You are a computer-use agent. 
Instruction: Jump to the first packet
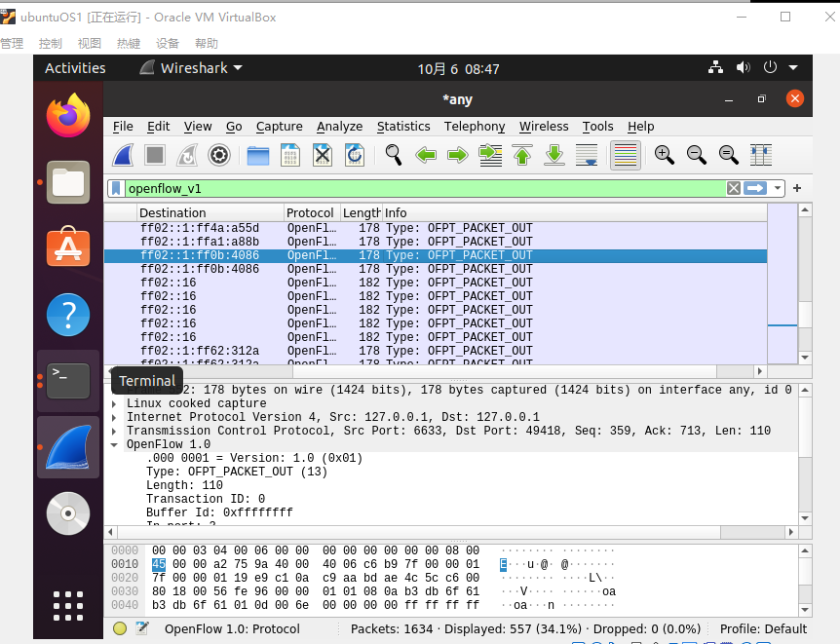(x=522, y=155)
